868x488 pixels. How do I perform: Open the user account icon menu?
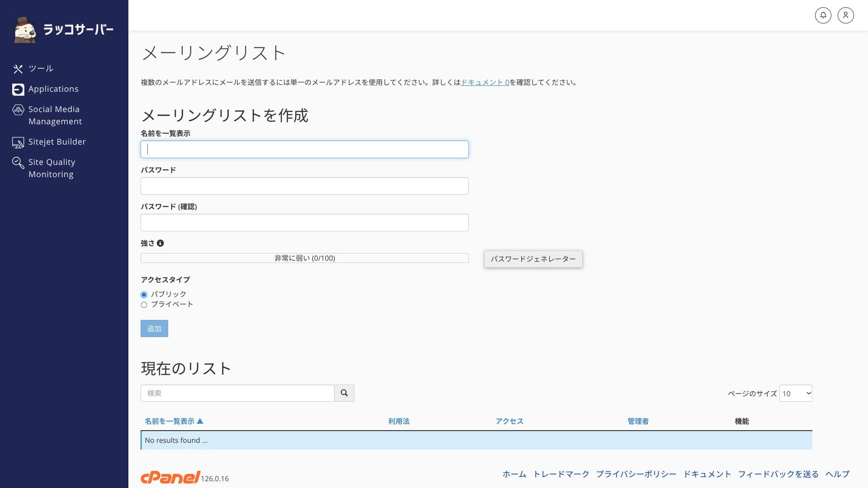click(x=845, y=15)
